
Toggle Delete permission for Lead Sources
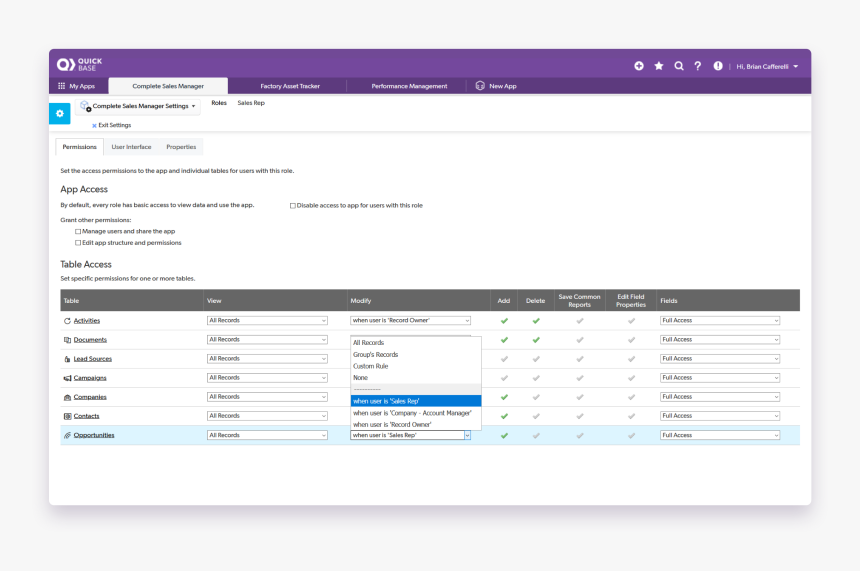click(536, 359)
